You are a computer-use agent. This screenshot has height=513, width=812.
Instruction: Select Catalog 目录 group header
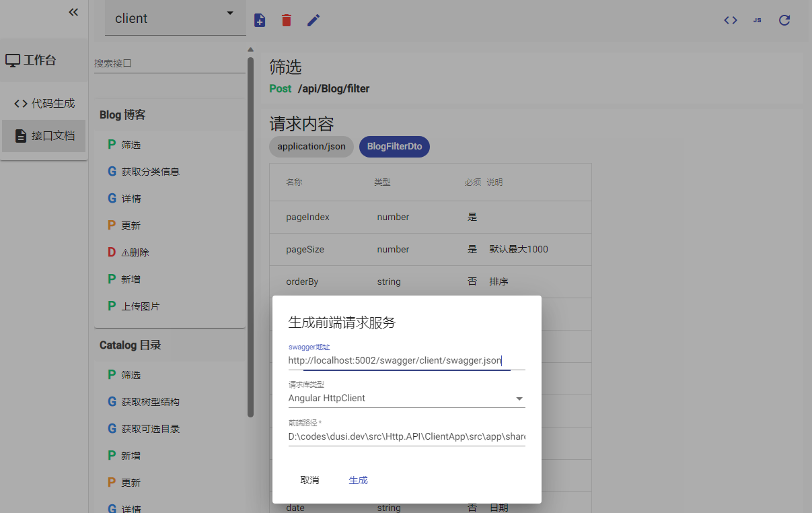[x=170, y=345]
